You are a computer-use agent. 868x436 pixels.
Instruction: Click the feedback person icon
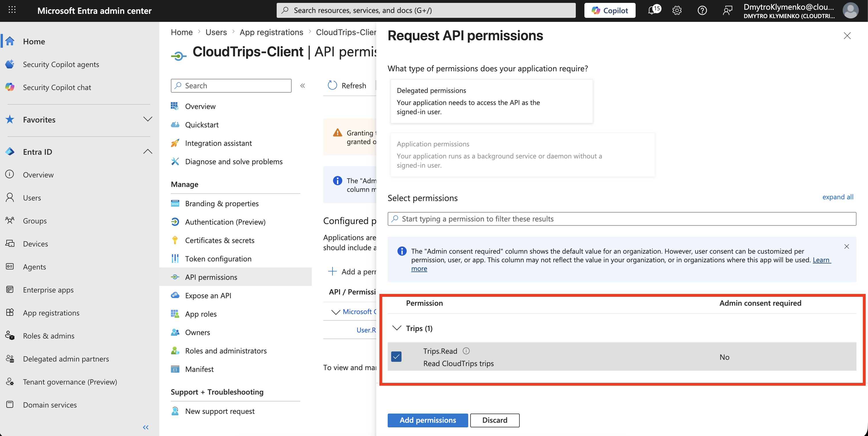pyautogui.click(x=727, y=10)
